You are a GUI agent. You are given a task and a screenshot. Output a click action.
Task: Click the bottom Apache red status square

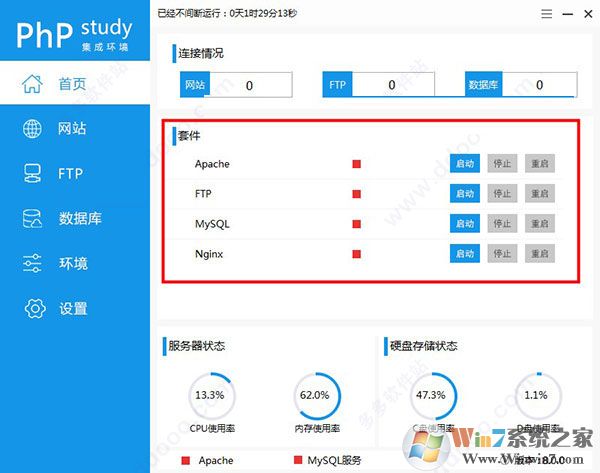pyautogui.click(x=186, y=460)
